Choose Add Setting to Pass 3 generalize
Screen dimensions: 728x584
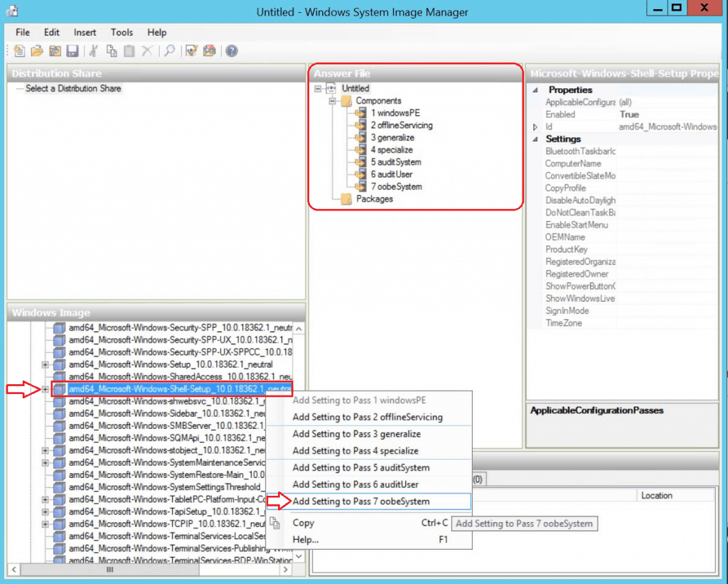tap(369, 434)
